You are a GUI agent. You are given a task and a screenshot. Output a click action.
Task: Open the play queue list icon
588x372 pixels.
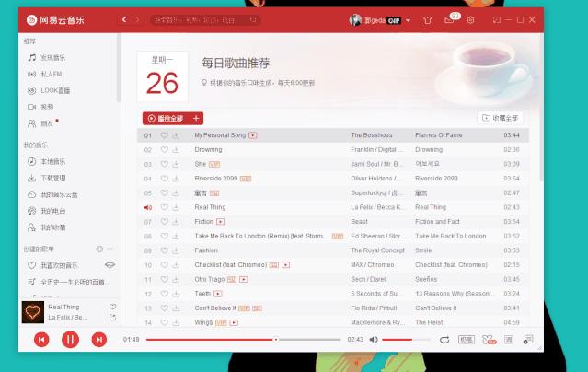[528, 340]
